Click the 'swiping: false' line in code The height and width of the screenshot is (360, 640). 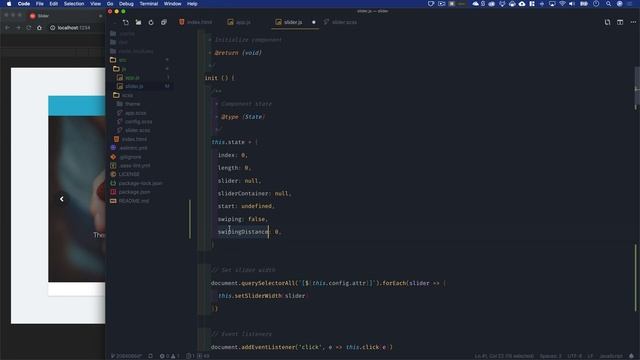[x=242, y=219]
